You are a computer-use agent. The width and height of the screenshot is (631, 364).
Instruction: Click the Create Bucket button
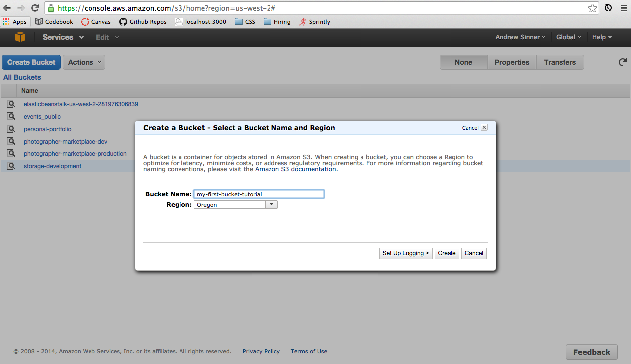[x=31, y=62]
